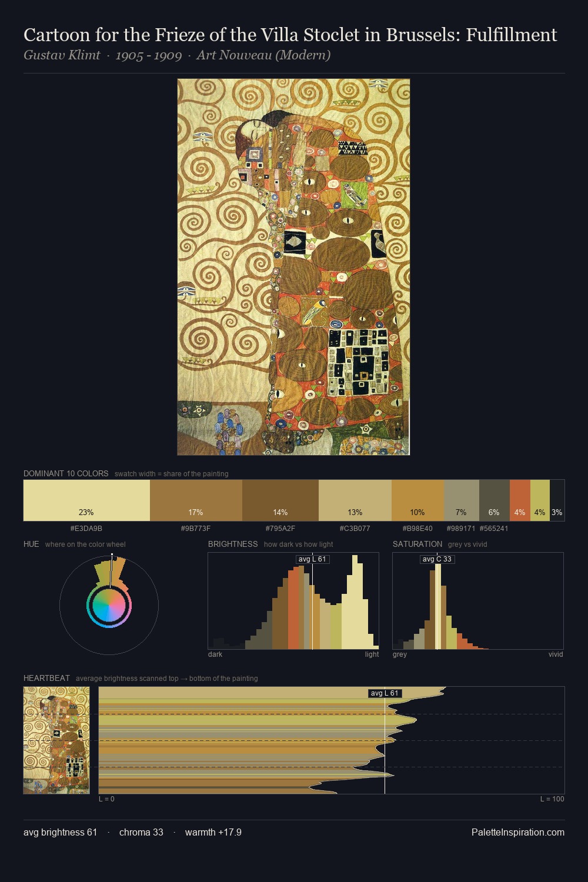Click the 'DOMINANT 10 COLORS' heading
The width and height of the screenshot is (588, 882).
pyautogui.click(x=66, y=473)
